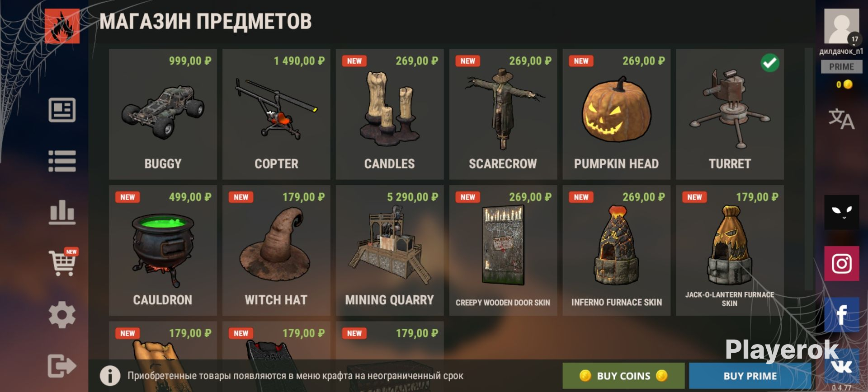Screen dimensions: 868x392
Task: Open the settings gear icon
Action: (x=62, y=315)
